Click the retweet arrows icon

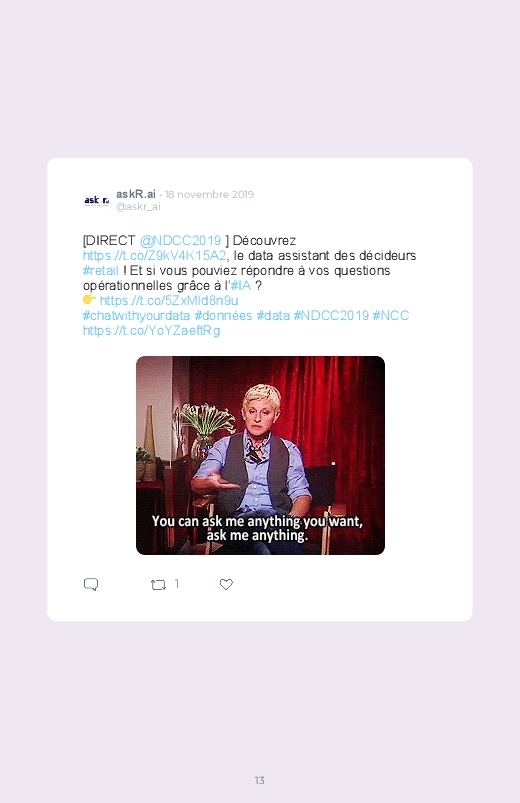158,584
